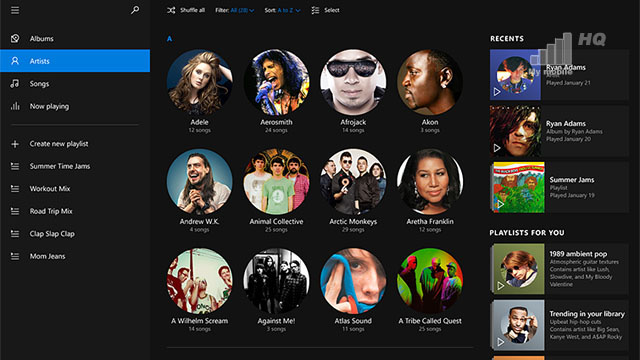Viewport: 640px width, 360px height.
Task: Open Aerosmith artist photo
Action: [x=276, y=82]
